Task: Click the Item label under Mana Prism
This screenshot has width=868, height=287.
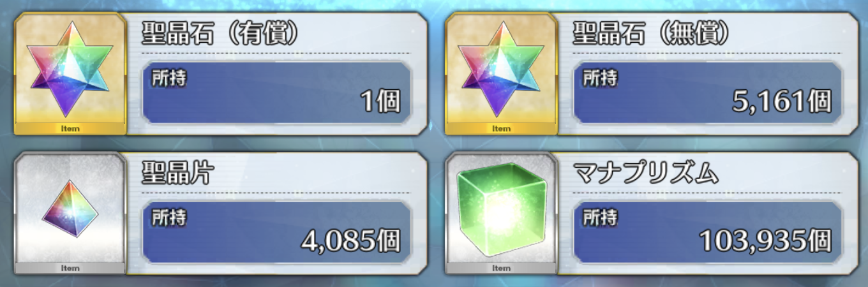Action: (x=501, y=268)
